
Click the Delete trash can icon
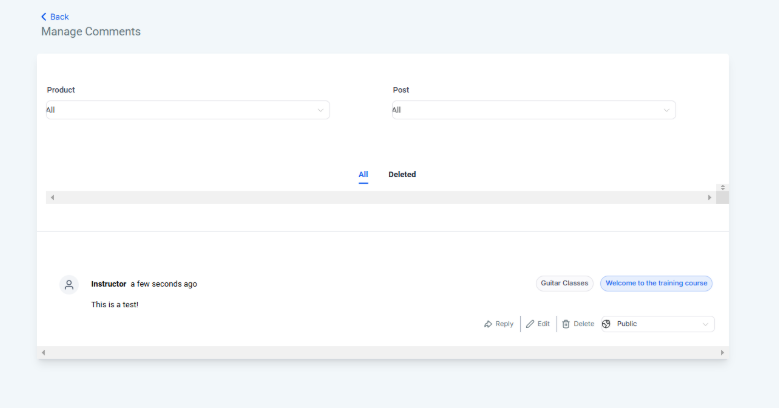click(x=566, y=324)
